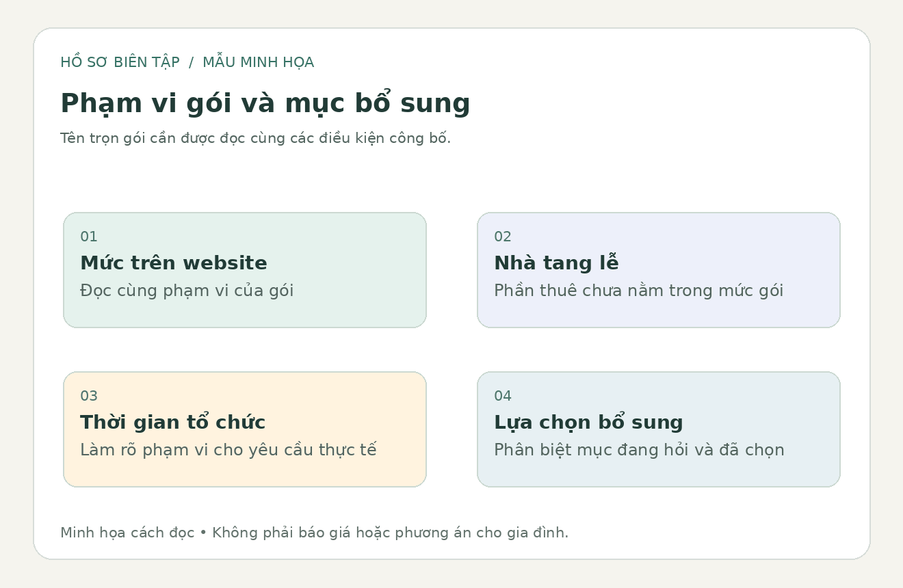Click subtitle 'Tên trọn gói cần được đọc...'
Viewport: 903px width, 588px height.
255,138
